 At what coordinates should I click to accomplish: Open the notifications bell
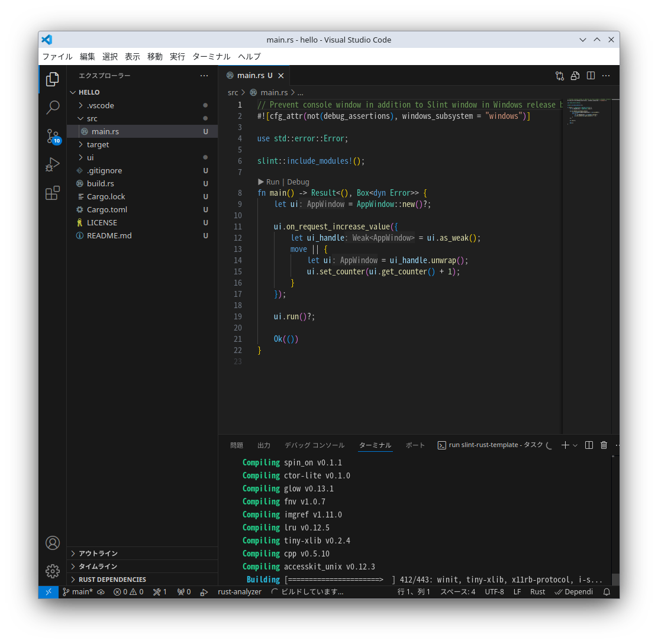point(606,591)
